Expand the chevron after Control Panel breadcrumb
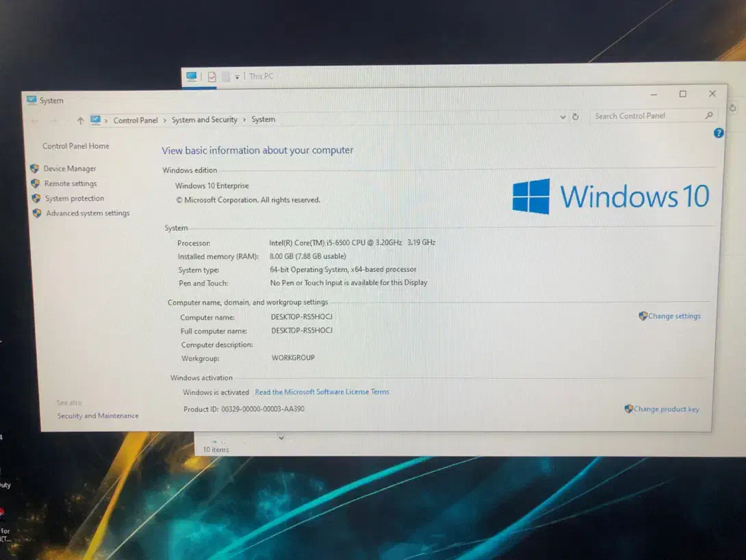 165,120
